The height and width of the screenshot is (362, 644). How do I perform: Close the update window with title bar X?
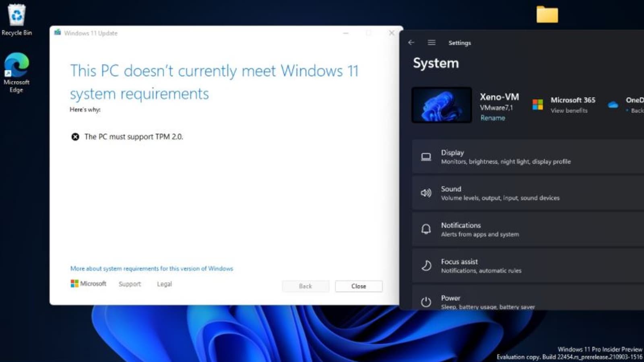click(x=392, y=33)
